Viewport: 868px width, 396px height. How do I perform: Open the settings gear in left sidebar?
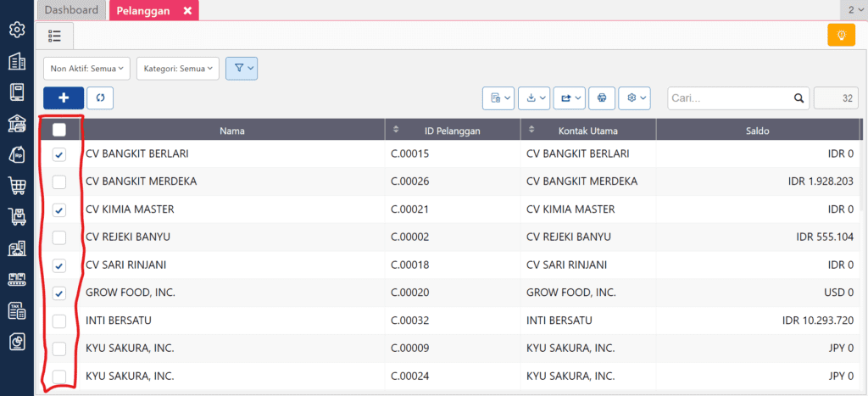[x=16, y=31]
